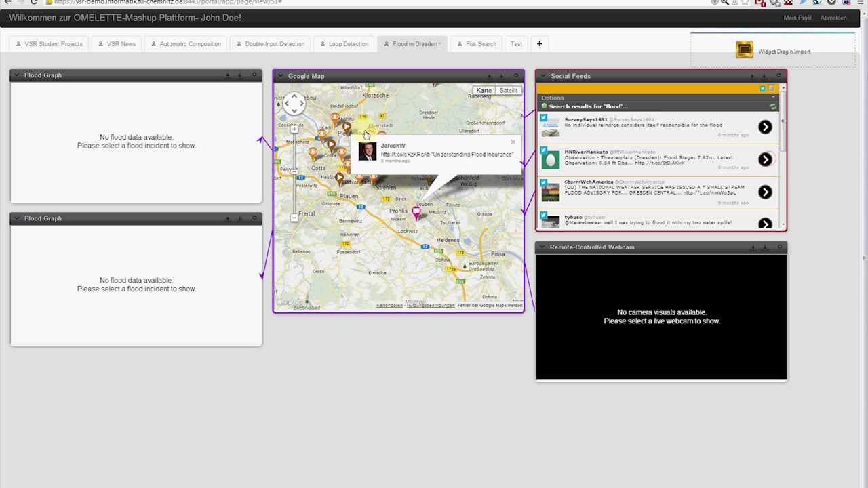Click Search results for 'flood' header
This screenshot has width=868, height=488.
click(588, 106)
